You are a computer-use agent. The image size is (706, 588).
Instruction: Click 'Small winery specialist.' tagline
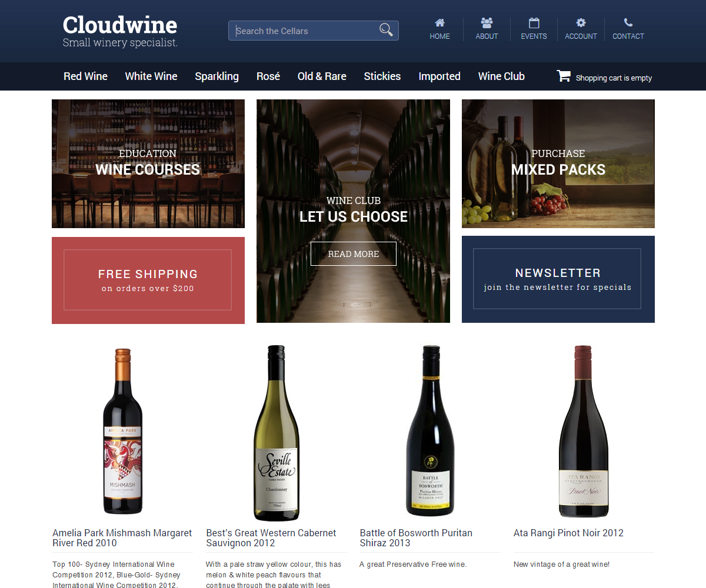point(120,43)
